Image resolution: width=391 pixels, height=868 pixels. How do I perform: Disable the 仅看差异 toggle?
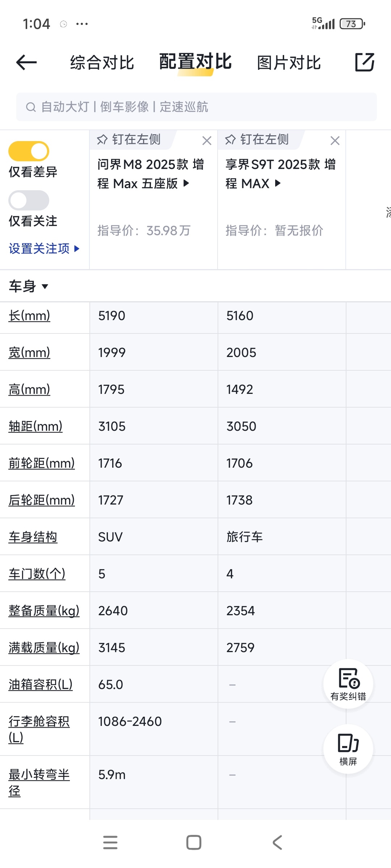[x=29, y=151]
